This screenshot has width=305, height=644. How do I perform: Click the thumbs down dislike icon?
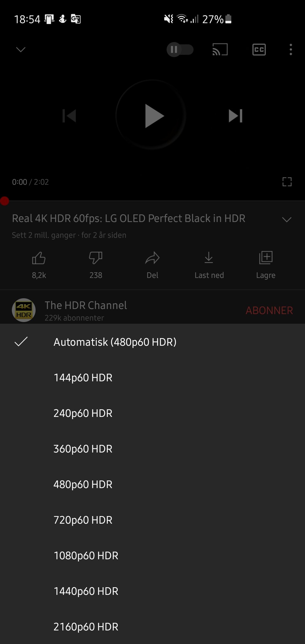[x=96, y=258]
